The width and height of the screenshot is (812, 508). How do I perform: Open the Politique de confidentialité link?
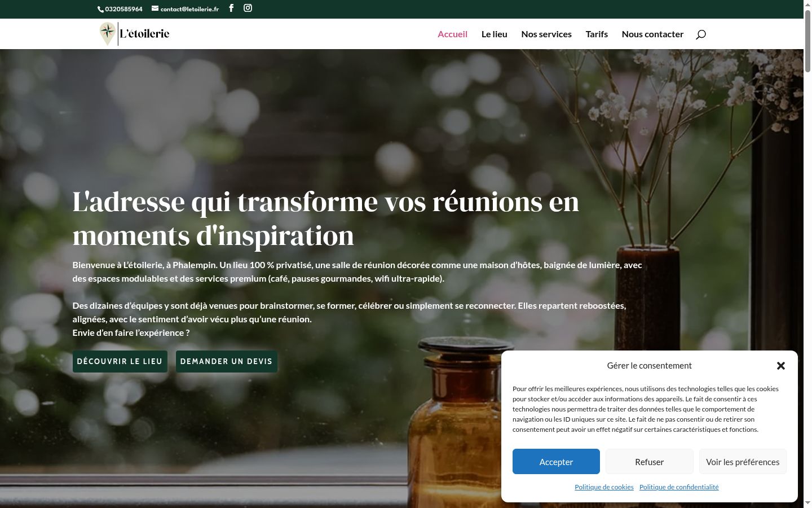coord(679,487)
